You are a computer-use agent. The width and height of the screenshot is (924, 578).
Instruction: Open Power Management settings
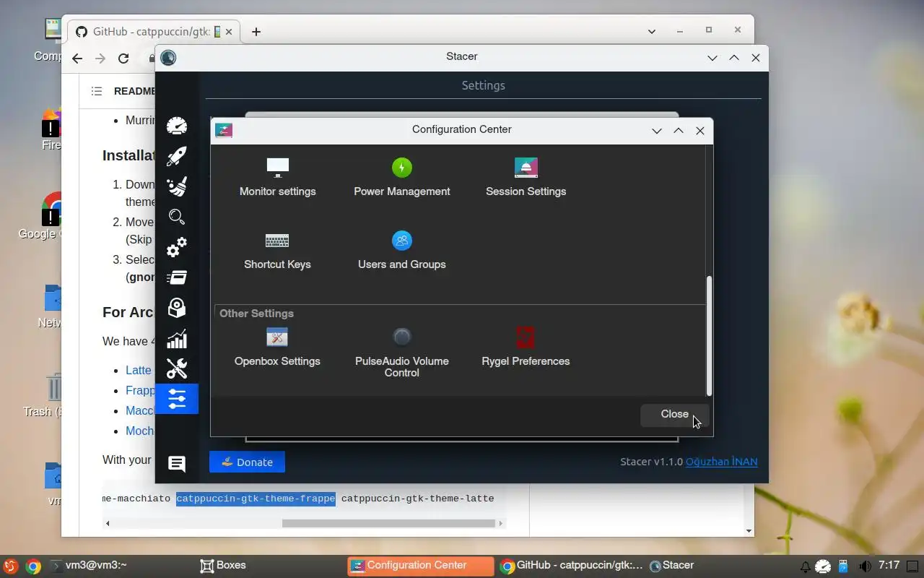pyautogui.click(x=401, y=178)
